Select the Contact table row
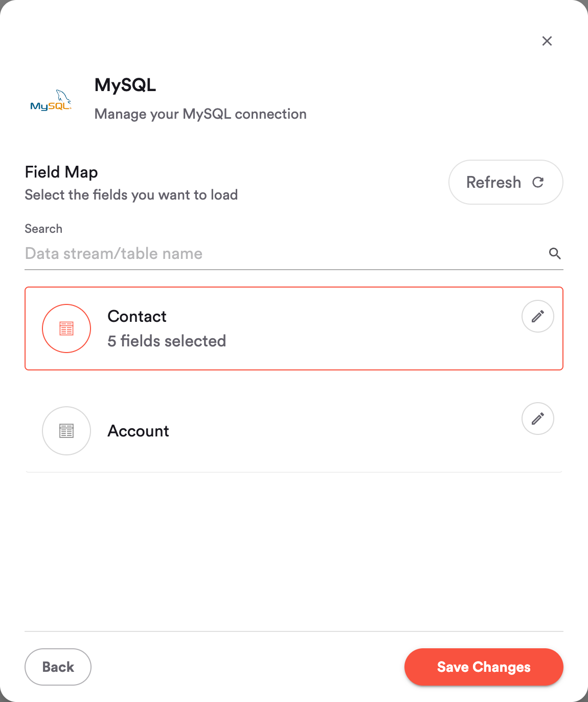The image size is (588, 702). click(294, 328)
